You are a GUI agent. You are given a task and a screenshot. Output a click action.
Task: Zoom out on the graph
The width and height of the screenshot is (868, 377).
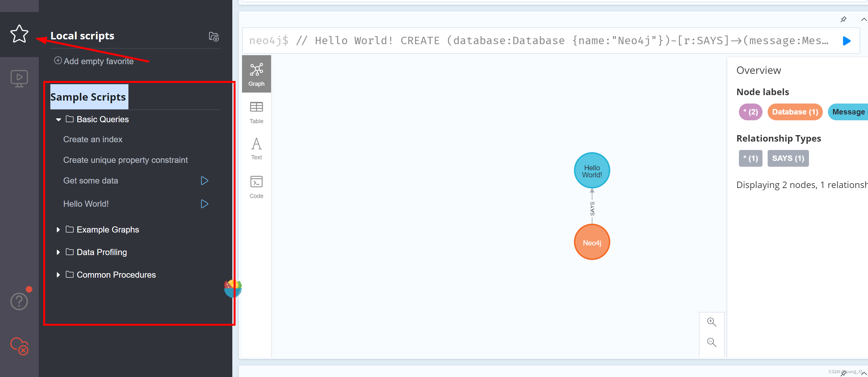point(711,342)
